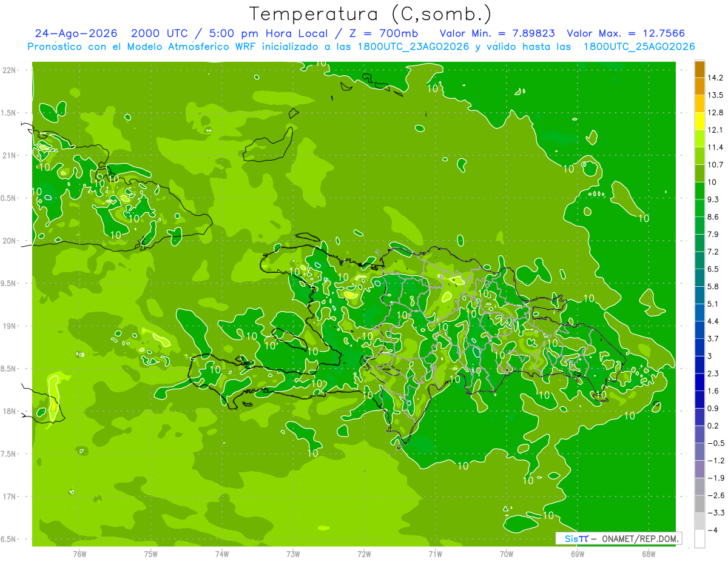
Task: Click legend value "7.9"
Action: tap(713, 234)
